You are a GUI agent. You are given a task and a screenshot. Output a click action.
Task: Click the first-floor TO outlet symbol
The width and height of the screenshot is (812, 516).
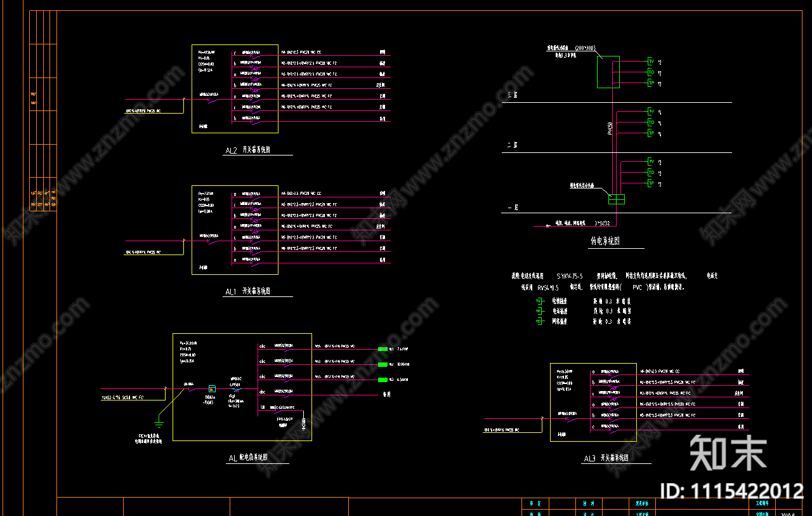[650, 172]
